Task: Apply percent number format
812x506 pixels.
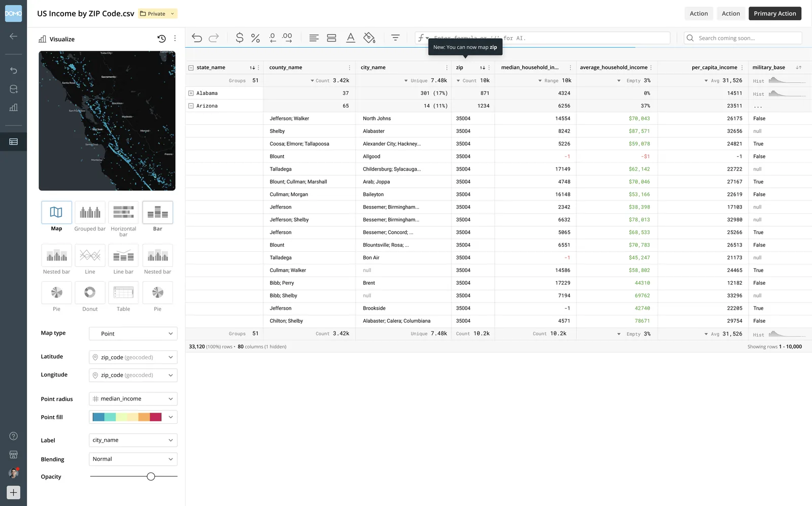Action: [256, 38]
